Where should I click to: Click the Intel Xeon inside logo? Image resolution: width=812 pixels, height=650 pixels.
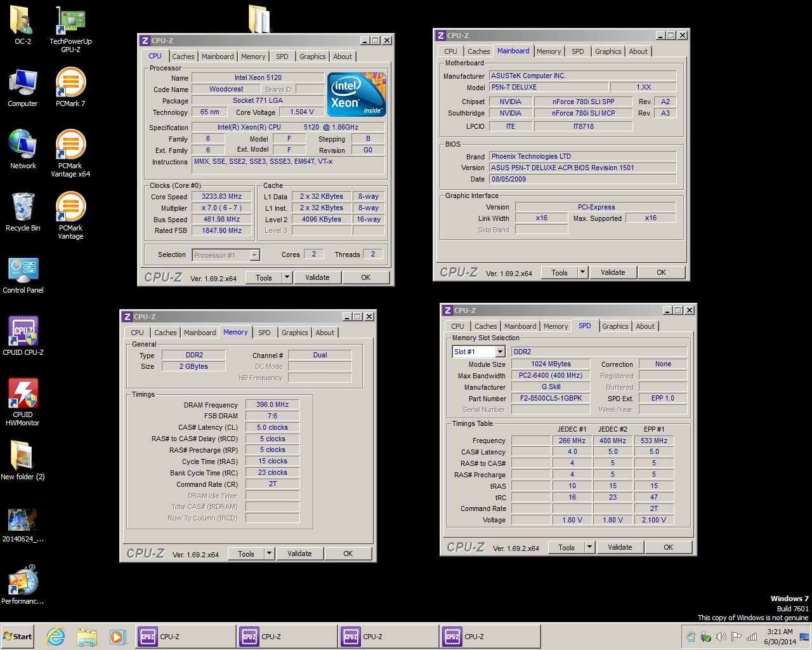357,95
